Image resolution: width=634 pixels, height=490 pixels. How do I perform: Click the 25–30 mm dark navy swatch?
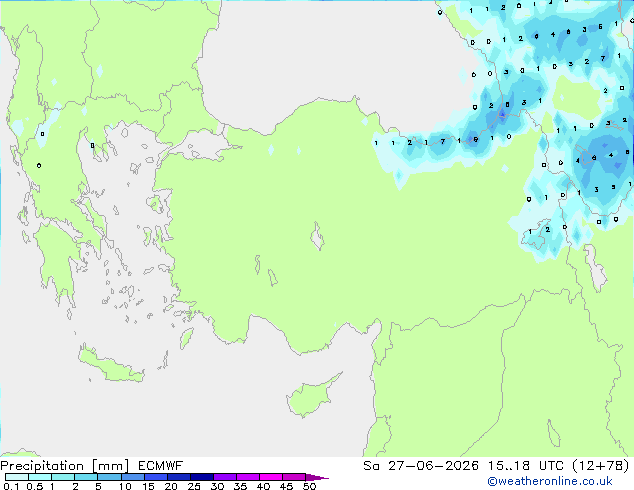(x=201, y=477)
